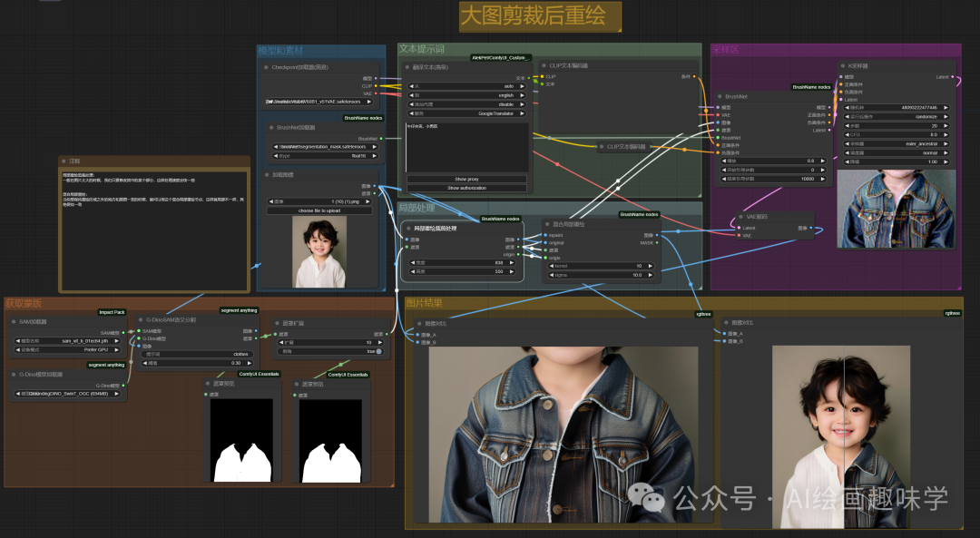
Task: Open the euler_ancestral sampler combo
Action: tap(897, 143)
